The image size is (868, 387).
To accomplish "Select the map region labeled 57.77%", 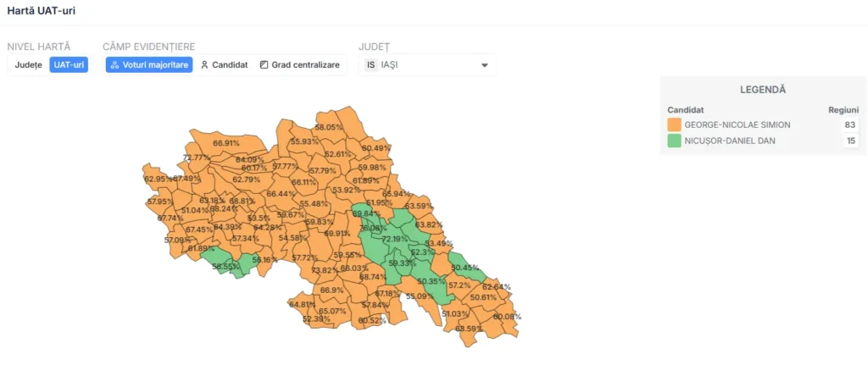I will pyautogui.click(x=286, y=167).
